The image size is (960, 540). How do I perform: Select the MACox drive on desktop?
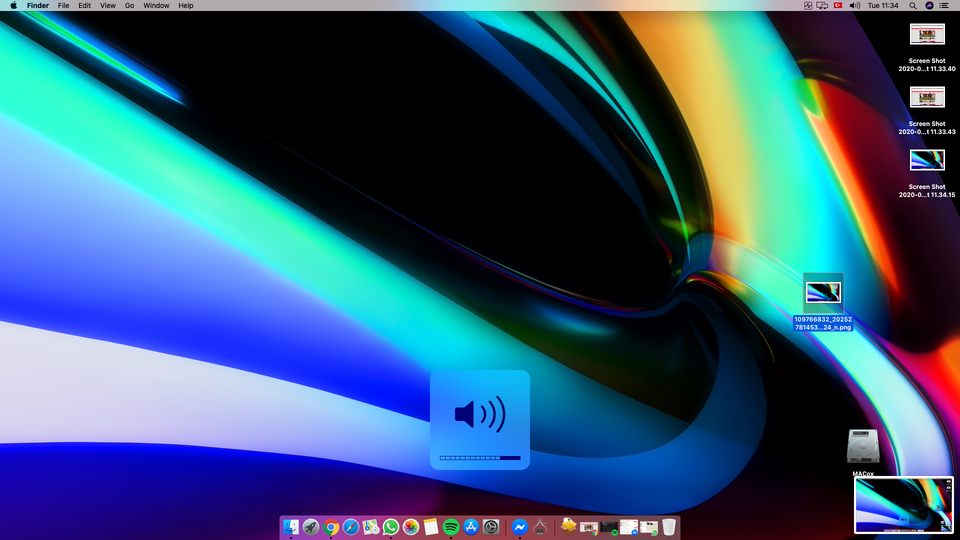[863, 448]
